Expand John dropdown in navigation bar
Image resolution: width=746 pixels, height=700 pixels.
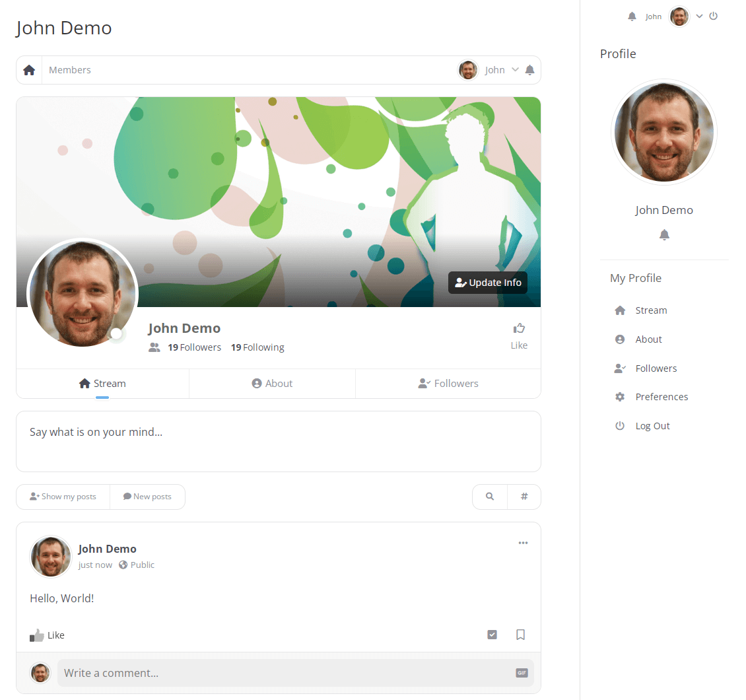tap(515, 70)
